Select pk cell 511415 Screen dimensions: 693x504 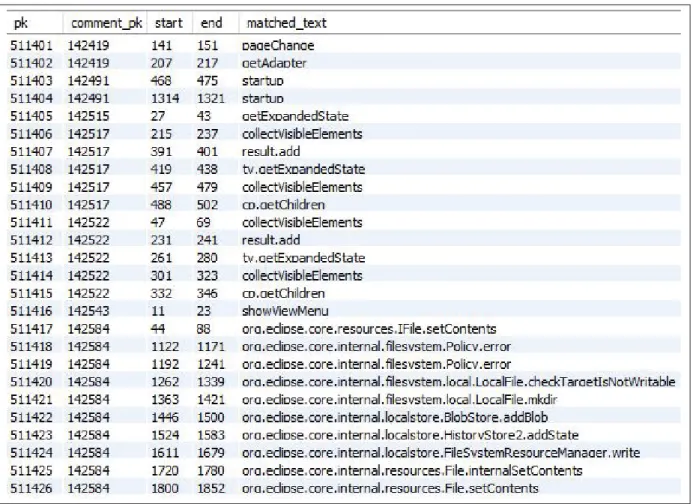pyautogui.click(x=31, y=293)
